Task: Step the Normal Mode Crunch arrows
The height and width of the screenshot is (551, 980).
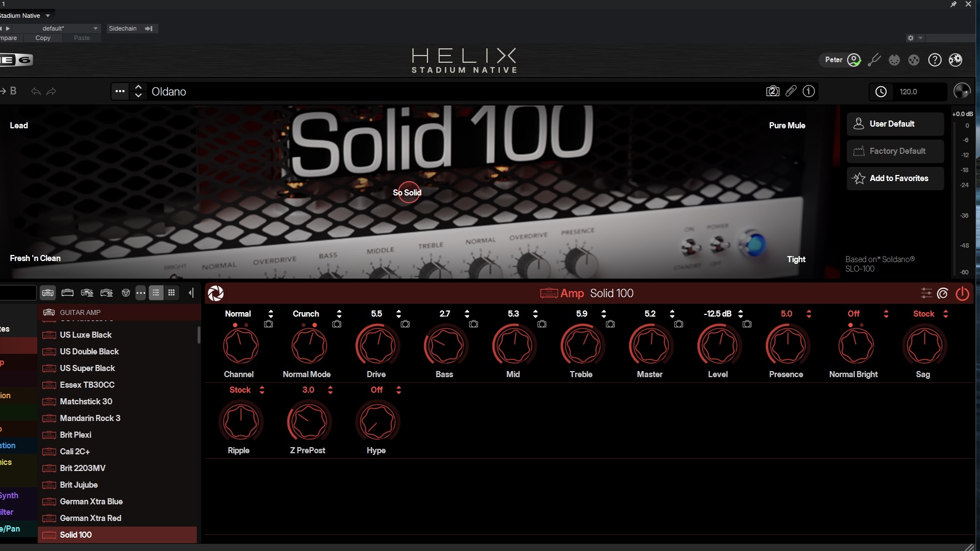Action: click(339, 314)
